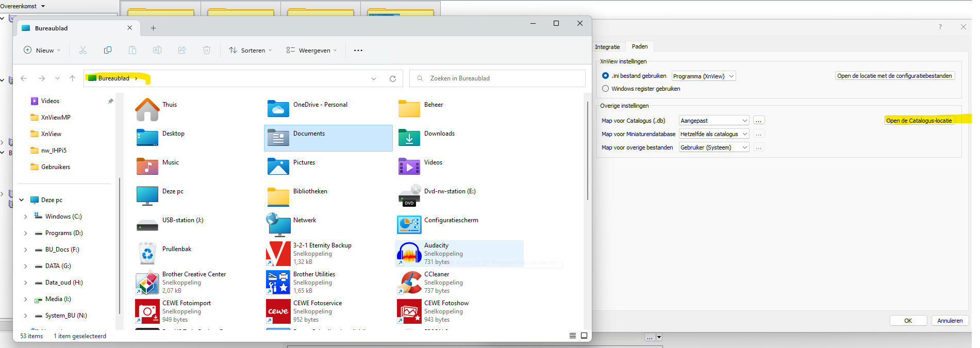Screen dimensions: 980x348
Task: Select '.ini bestand gebruiken' radio button
Action: (x=606, y=76)
